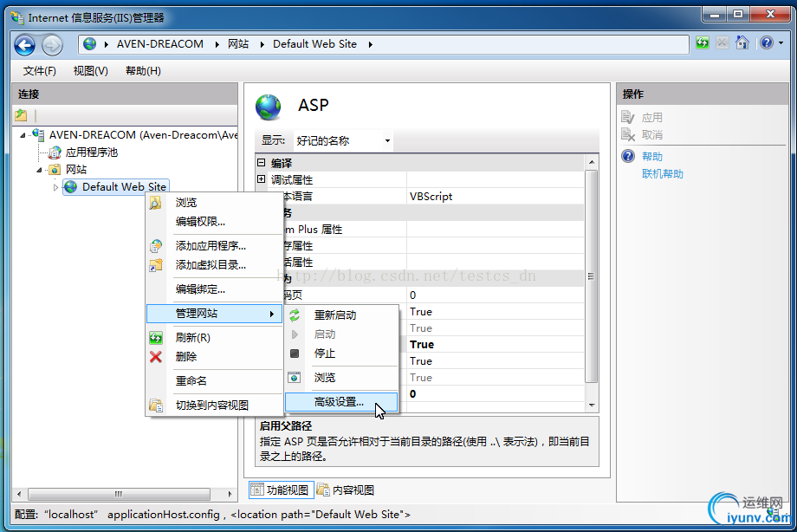This screenshot has height=532, width=797.
Task: Click the green 刷新 refresh icon in menu
Action: [156, 338]
